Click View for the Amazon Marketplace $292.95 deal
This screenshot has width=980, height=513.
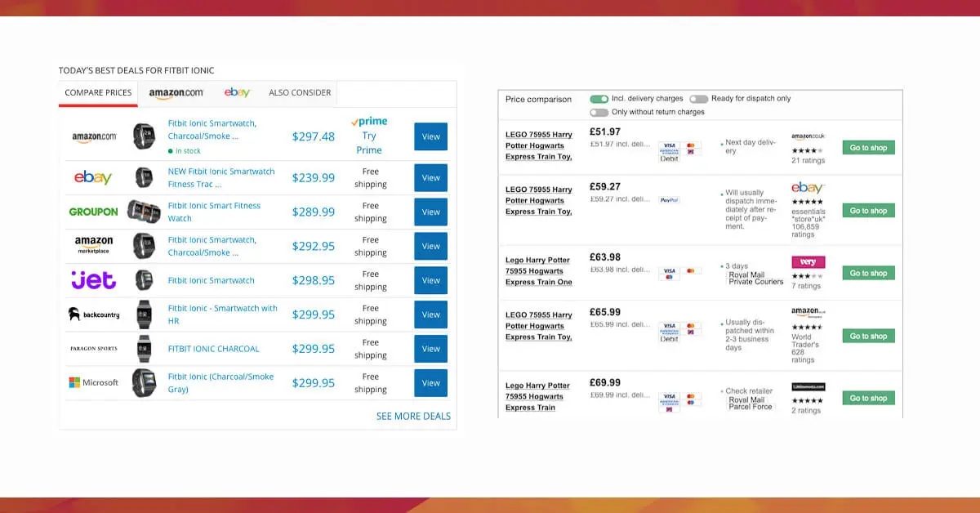click(431, 246)
